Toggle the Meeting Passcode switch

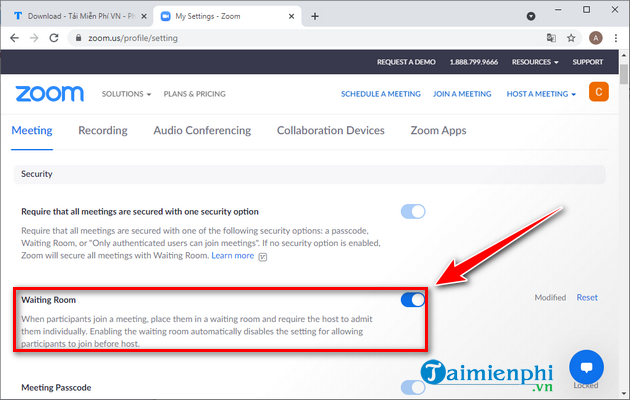413,387
